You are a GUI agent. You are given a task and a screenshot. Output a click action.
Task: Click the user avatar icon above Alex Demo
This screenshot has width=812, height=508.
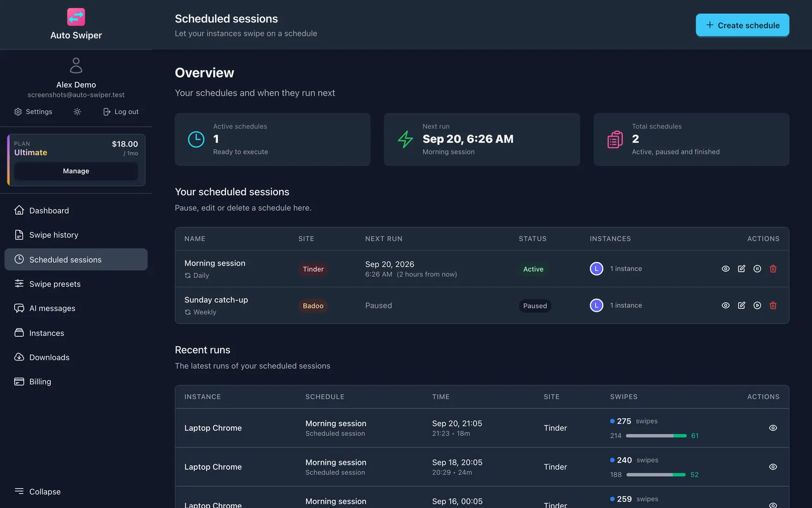tap(76, 66)
